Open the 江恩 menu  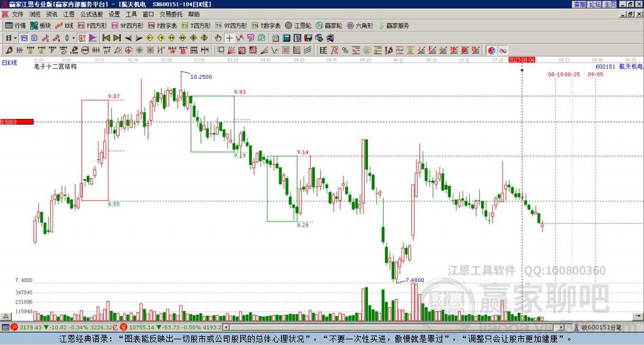point(69,14)
